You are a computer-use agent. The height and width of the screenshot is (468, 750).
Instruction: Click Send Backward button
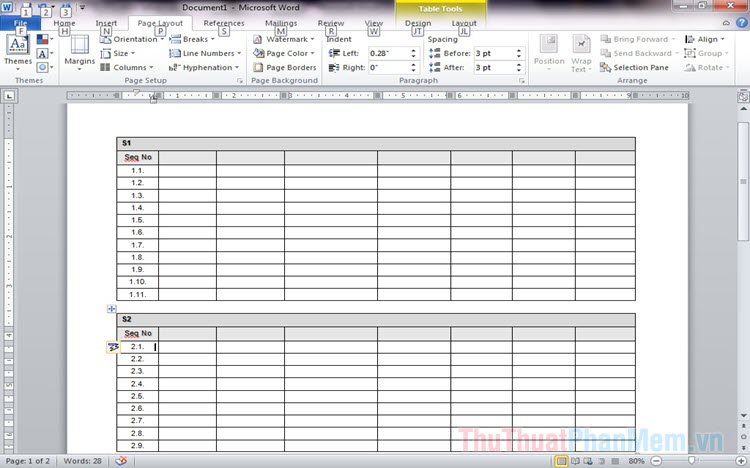coord(639,54)
